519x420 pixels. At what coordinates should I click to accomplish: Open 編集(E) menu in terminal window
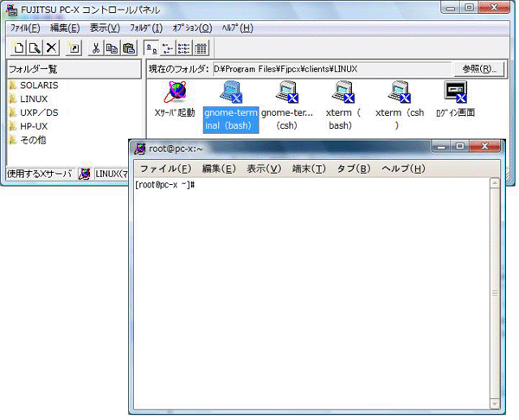219,169
